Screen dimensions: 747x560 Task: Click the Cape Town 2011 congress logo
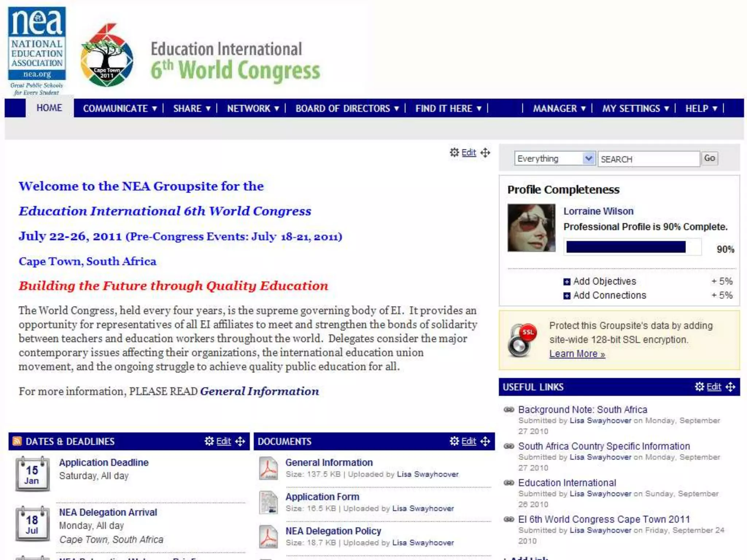click(107, 56)
